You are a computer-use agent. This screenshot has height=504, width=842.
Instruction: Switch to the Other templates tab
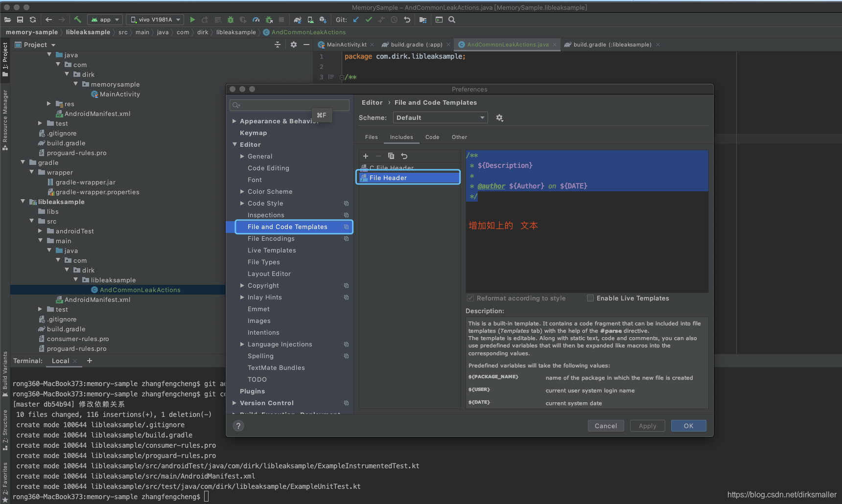459,137
